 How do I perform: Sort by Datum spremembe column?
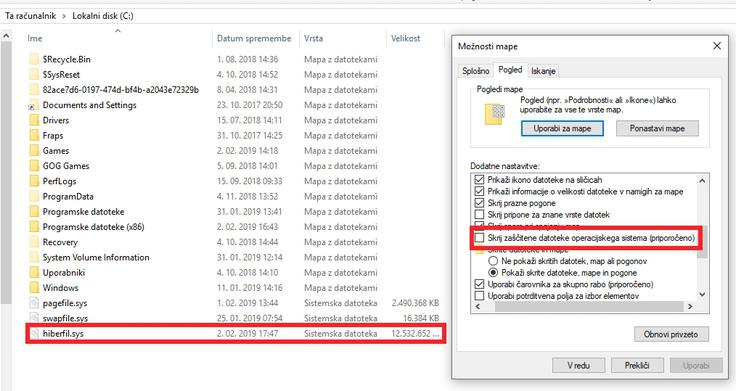tap(254, 38)
